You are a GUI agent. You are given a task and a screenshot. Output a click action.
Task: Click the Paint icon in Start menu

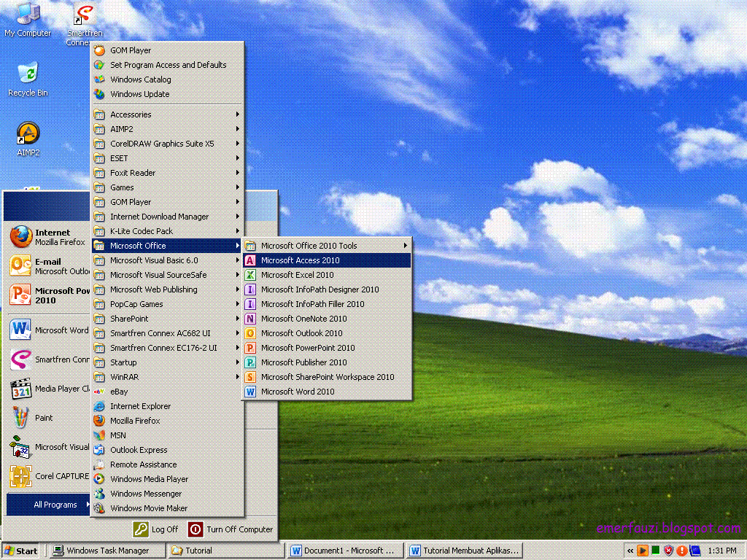pos(21,418)
